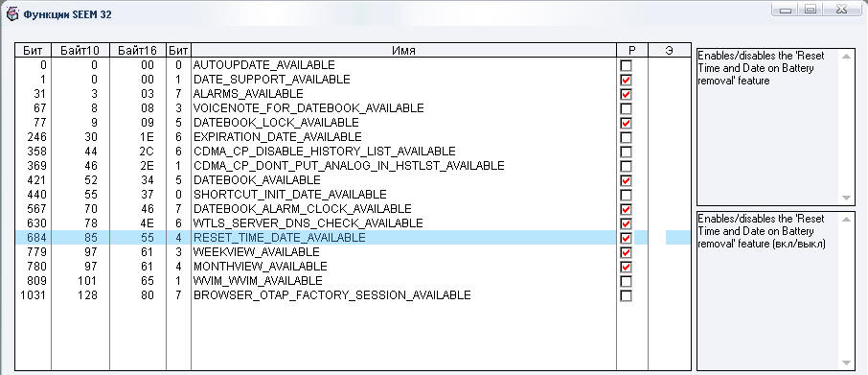
Task: Disable the ALARMS_AVAILABLE checkbox
Action: click(x=626, y=94)
